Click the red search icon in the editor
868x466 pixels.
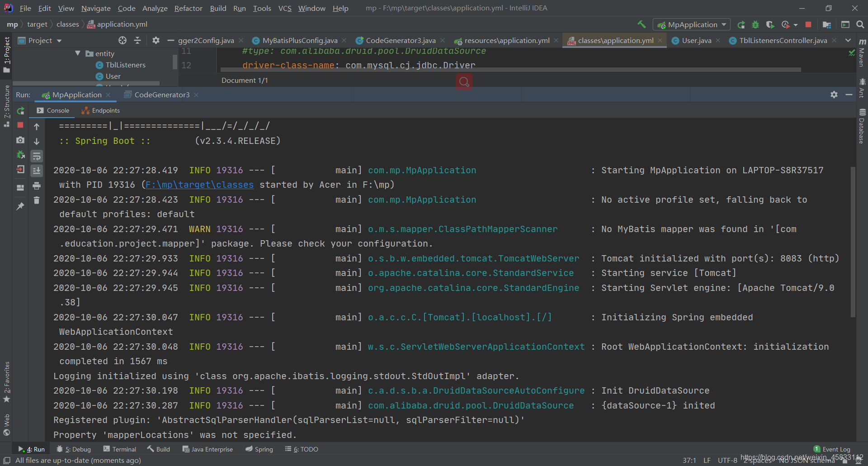[464, 82]
